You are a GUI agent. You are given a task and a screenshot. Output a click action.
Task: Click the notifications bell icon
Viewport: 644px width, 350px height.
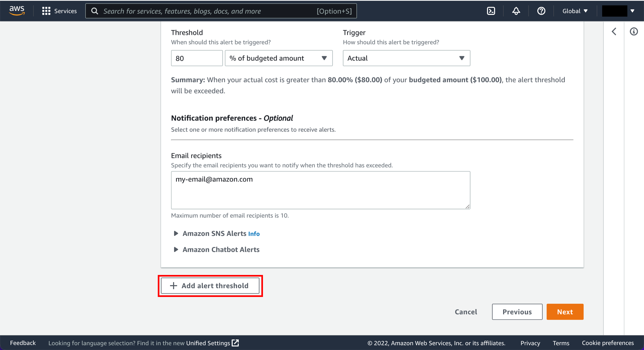tap(516, 11)
